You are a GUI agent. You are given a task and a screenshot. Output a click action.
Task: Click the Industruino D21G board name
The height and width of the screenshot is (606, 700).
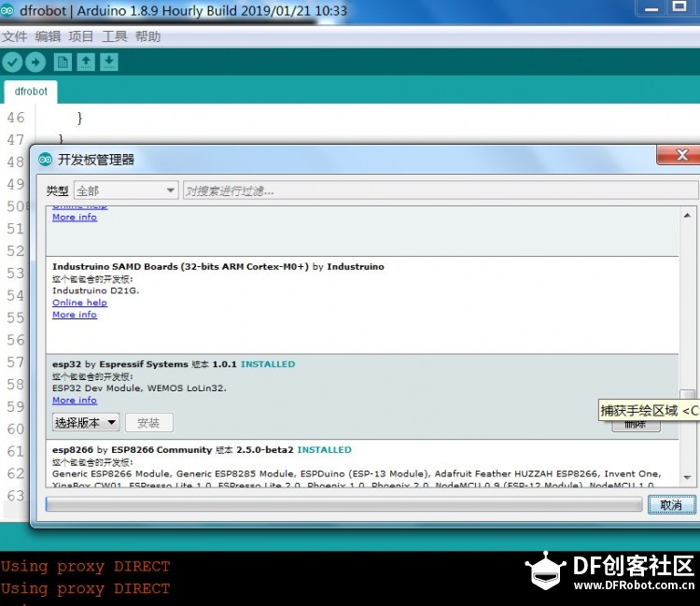[x=95, y=290]
